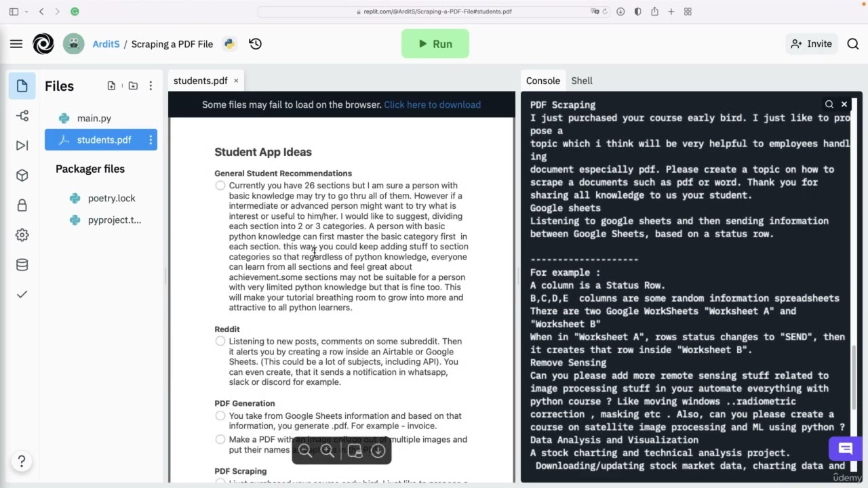The height and width of the screenshot is (488, 868).
Task: Open the Debugger sidebar icon
Action: 22,146
